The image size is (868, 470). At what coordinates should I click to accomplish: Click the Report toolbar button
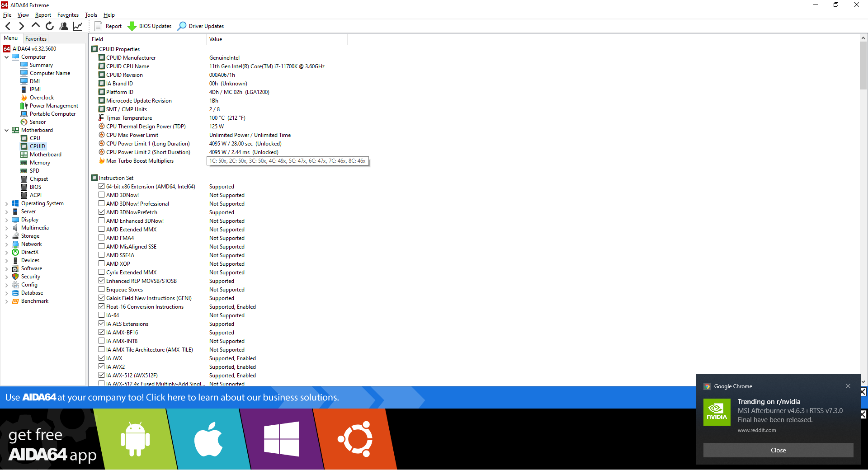click(x=108, y=26)
